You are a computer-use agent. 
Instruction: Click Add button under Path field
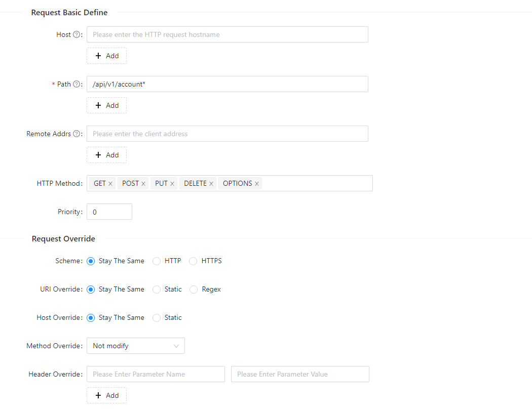pos(107,105)
